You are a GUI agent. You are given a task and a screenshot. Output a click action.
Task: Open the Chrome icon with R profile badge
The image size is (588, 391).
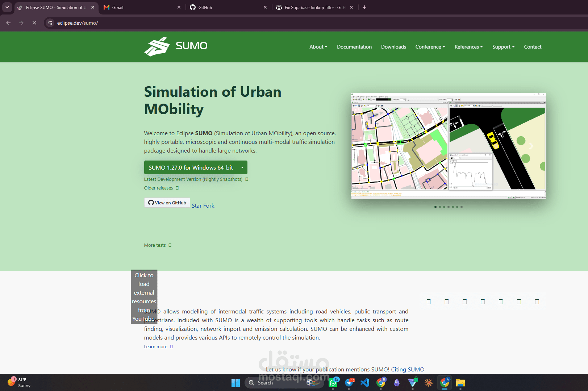point(381,383)
